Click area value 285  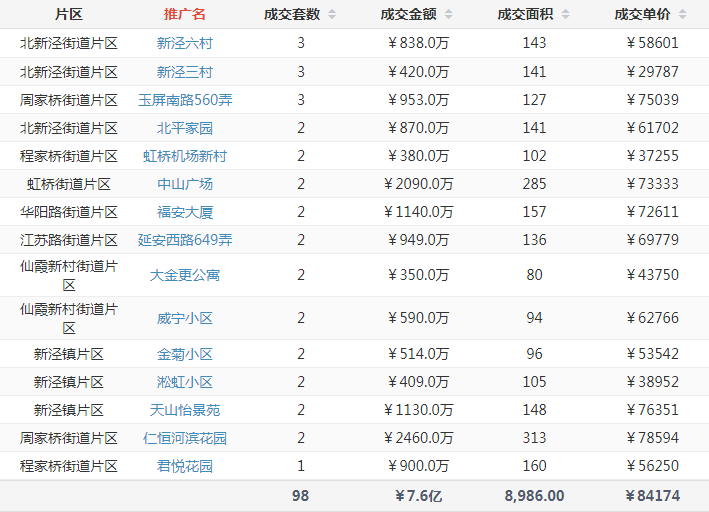coord(534,184)
